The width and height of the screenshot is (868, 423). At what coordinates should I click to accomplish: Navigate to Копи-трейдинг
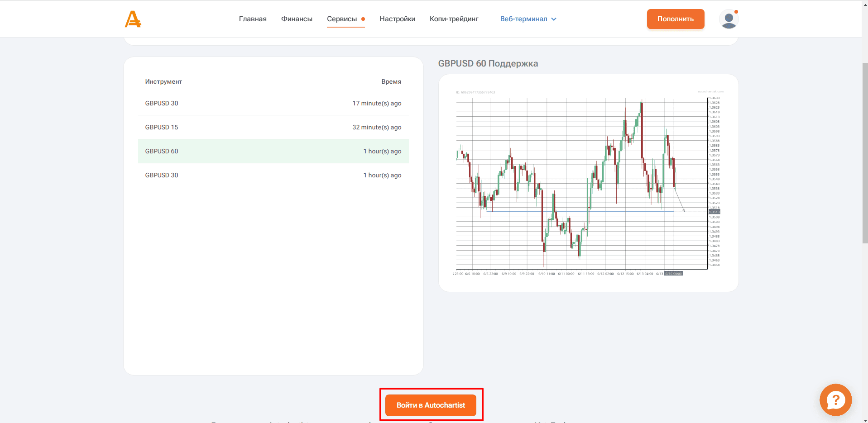coord(454,19)
